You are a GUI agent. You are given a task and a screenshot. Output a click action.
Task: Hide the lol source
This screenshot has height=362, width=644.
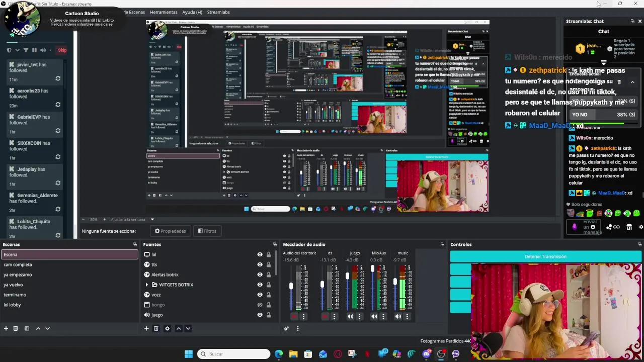(x=260, y=254)
